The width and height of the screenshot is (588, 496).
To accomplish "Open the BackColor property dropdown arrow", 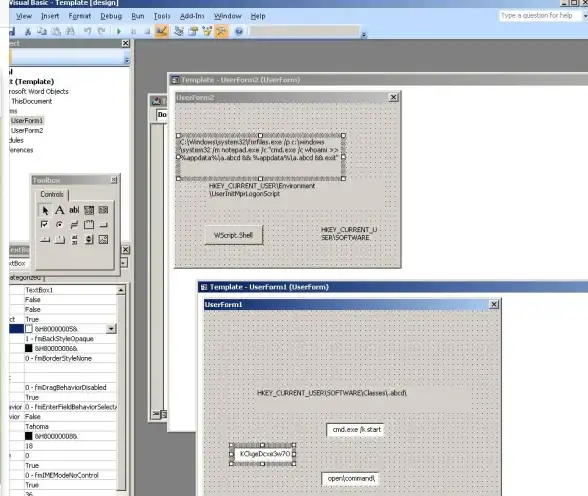I will pos(111,329).
